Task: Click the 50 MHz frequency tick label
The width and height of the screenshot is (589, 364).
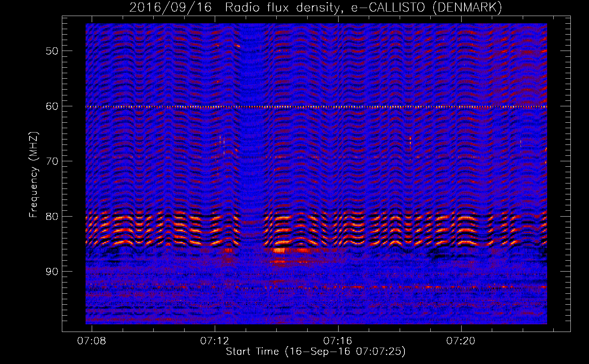Action: (52, 51)
